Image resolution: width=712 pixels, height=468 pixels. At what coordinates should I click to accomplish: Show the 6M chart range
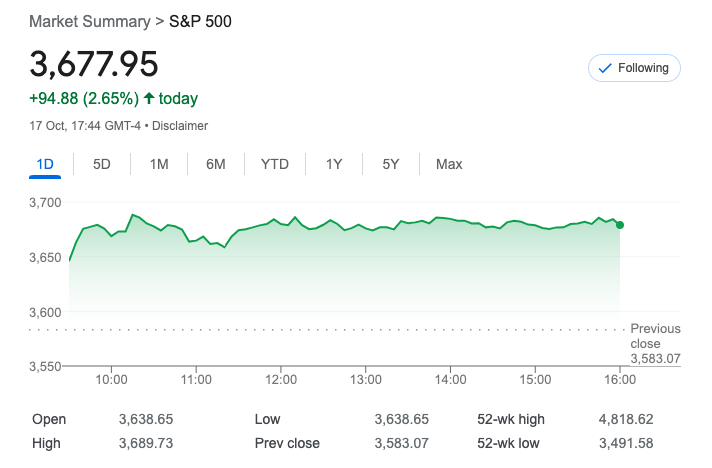point(216,164)
